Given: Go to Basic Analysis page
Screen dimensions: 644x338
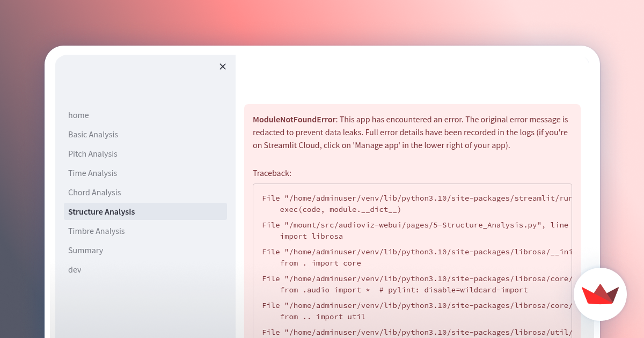Looking at the screenshot, I should coord(145,135).
